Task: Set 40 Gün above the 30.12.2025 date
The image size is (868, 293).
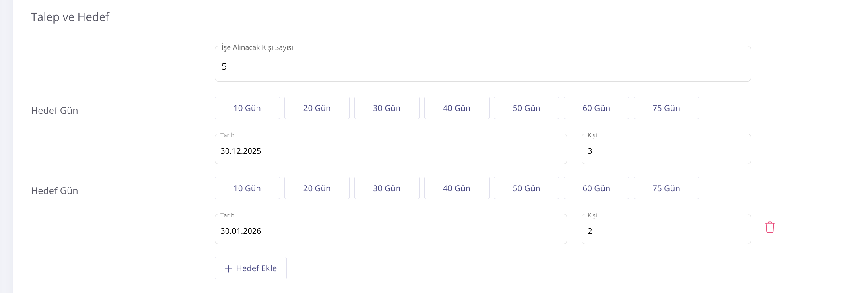Action: pos(457,108)
